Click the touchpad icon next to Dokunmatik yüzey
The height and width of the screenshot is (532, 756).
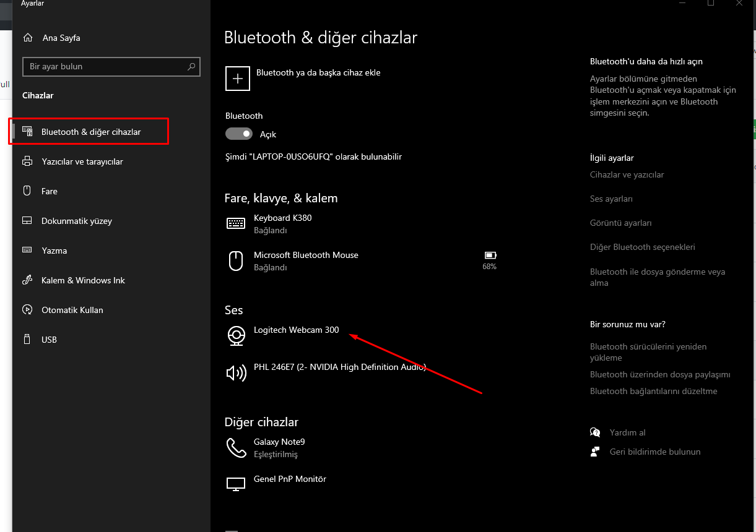(27, 221)
